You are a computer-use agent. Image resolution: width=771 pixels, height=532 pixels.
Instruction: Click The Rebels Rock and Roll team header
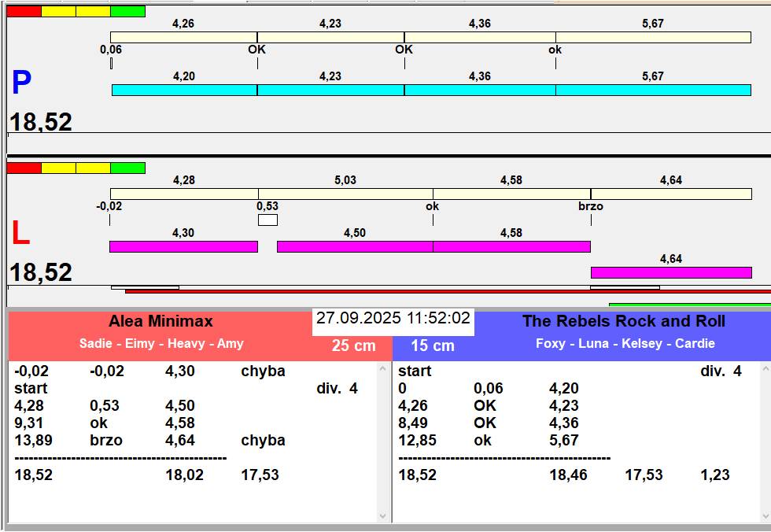click(623, 321)
